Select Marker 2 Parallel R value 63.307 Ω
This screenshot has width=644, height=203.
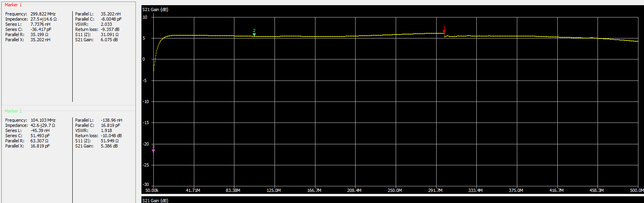point(39,141)
